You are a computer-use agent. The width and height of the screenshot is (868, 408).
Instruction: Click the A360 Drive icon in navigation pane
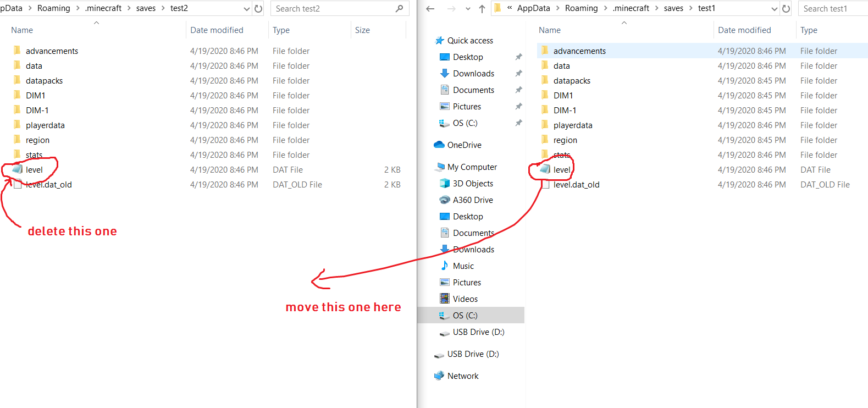tap(445, 200)
